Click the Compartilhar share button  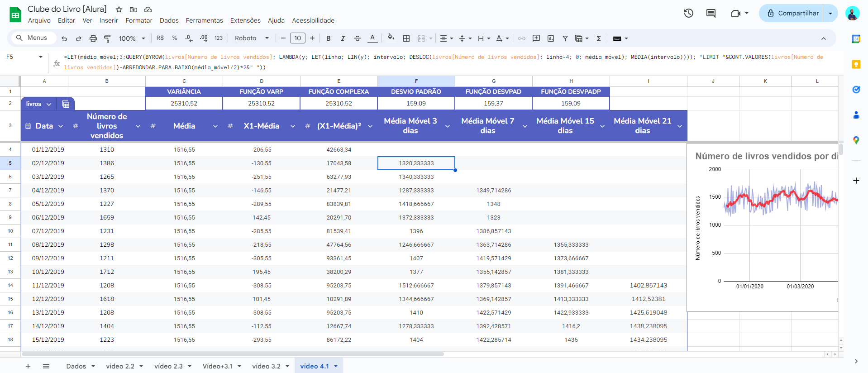[x=792, y=13]
